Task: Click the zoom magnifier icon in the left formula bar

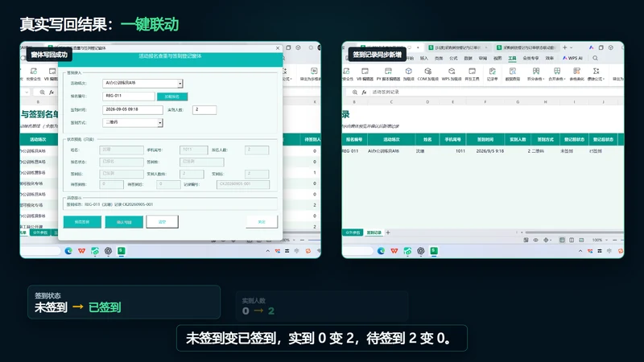Action: pyautogui.click(x=42, y=93)
